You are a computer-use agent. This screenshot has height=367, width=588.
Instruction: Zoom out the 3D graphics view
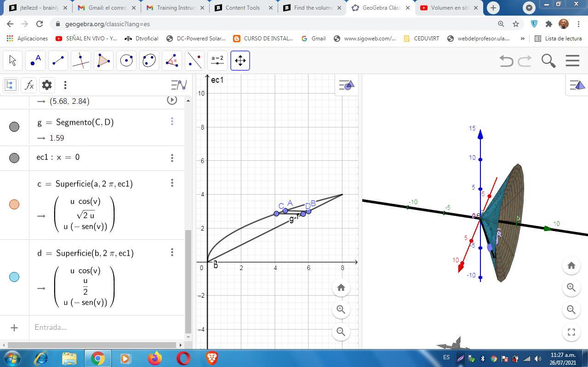click(571, 310)
